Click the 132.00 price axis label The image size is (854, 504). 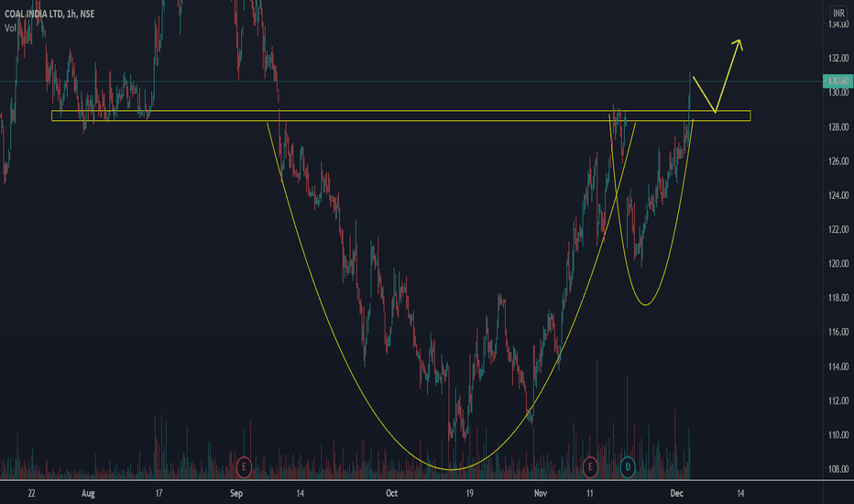(x=838, y=58)
